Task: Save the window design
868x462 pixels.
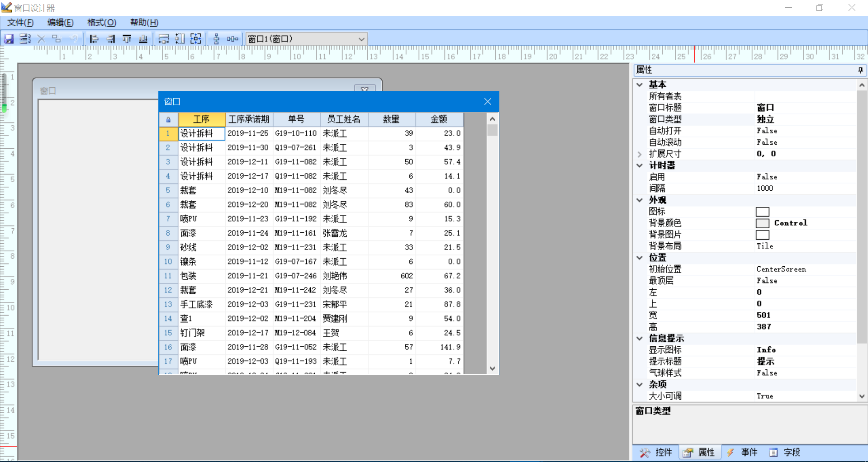Action: coord(9,39)
